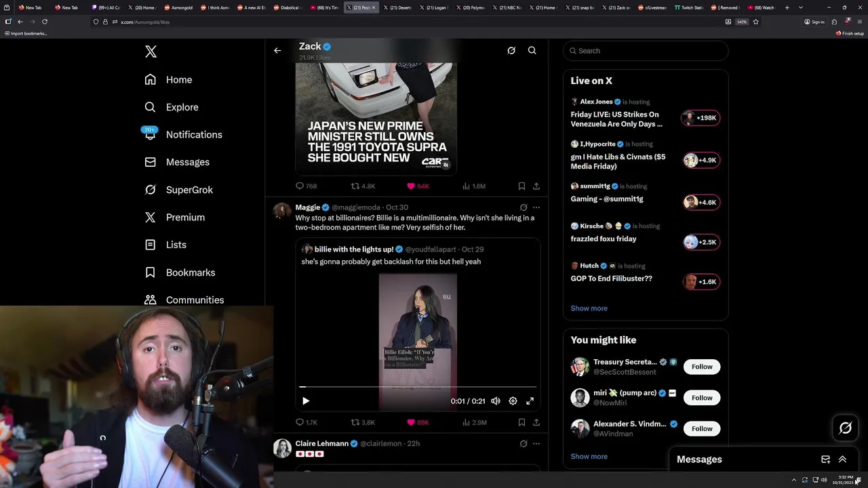Show hidden system tray icons
The image size is (868, 488).
coord(793,480)
